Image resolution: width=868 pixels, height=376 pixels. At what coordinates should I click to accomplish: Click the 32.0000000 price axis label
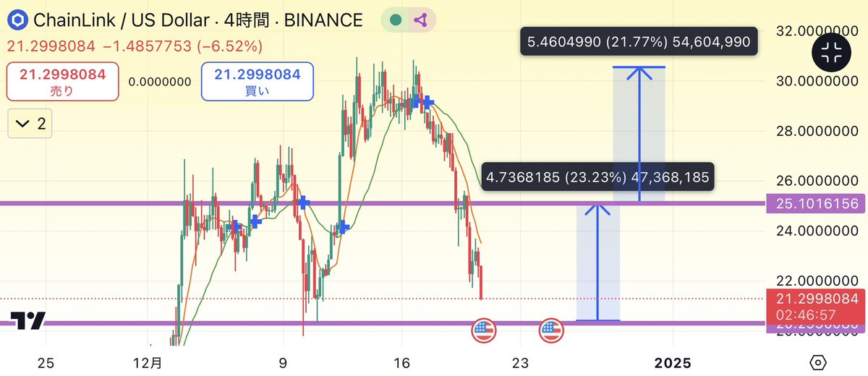pyautogui.click(x=816, y=32)
